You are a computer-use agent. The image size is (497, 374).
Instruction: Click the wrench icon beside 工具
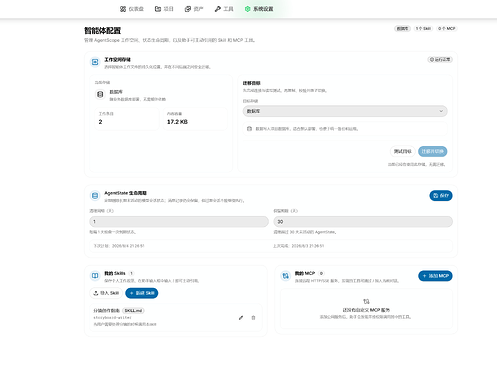click(x=218, y=9)
